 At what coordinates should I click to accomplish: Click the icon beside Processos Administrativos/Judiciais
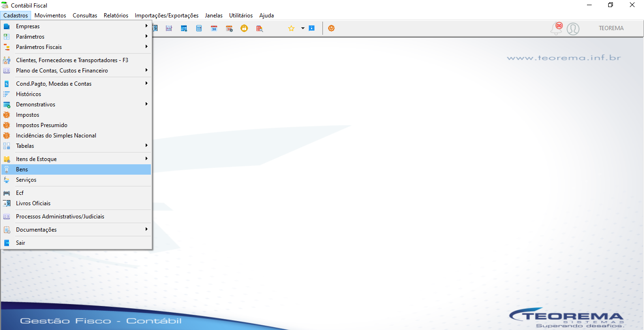pos(7,217)
